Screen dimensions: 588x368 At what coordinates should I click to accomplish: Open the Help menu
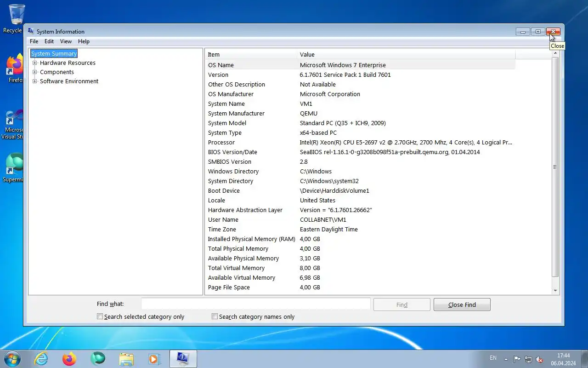(84, 41)
